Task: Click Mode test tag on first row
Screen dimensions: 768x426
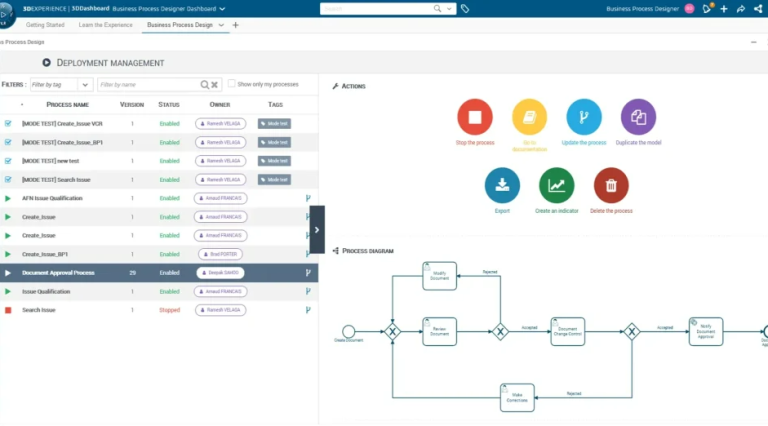Action: pos(274,123)
